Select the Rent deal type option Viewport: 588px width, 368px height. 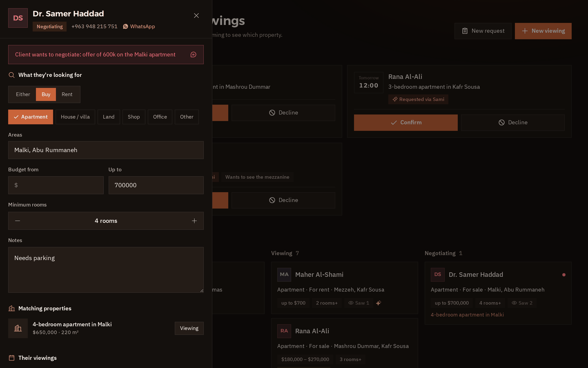point(67,94)
